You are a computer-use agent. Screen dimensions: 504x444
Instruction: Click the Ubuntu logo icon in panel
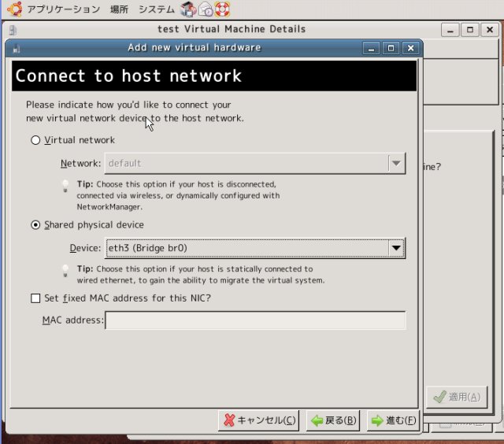15,9
